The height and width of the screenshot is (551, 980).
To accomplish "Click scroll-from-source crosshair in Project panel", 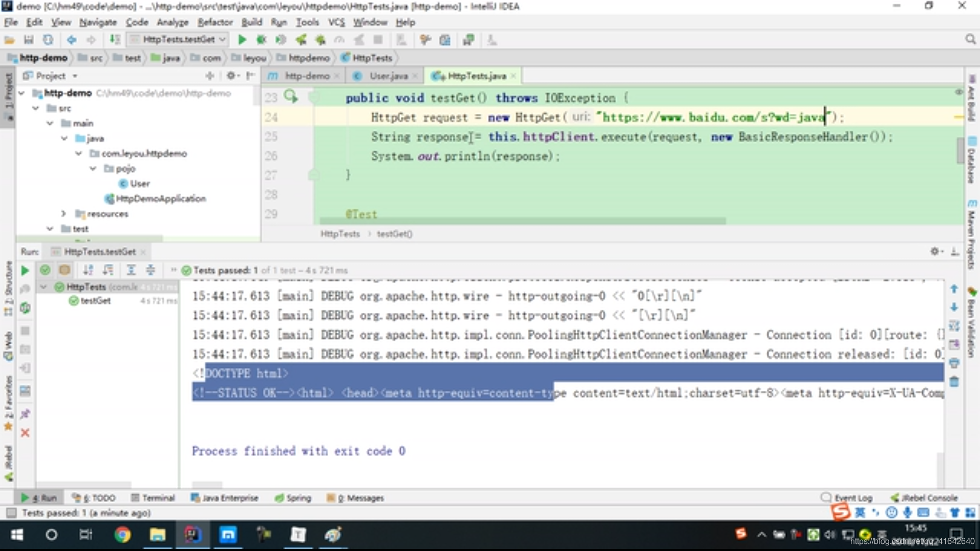I will [209, 76].
